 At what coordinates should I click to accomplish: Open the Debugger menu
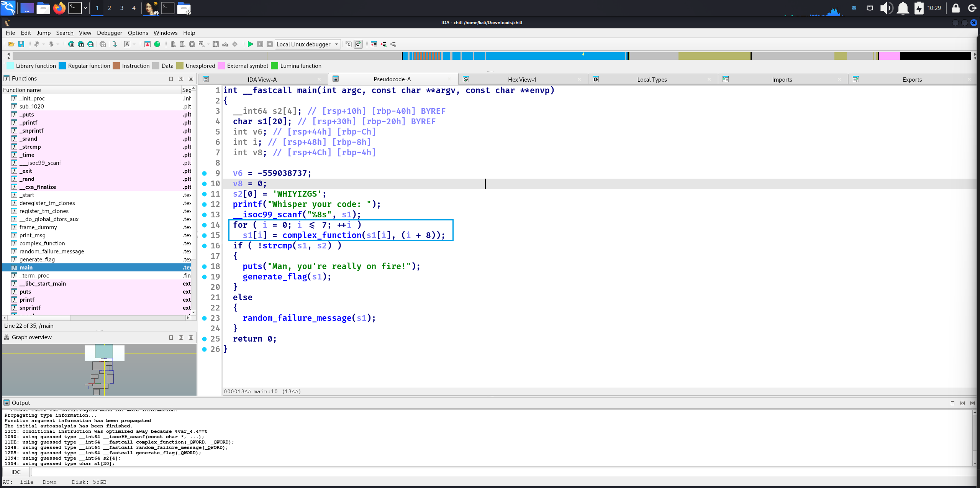click(109, 33)
